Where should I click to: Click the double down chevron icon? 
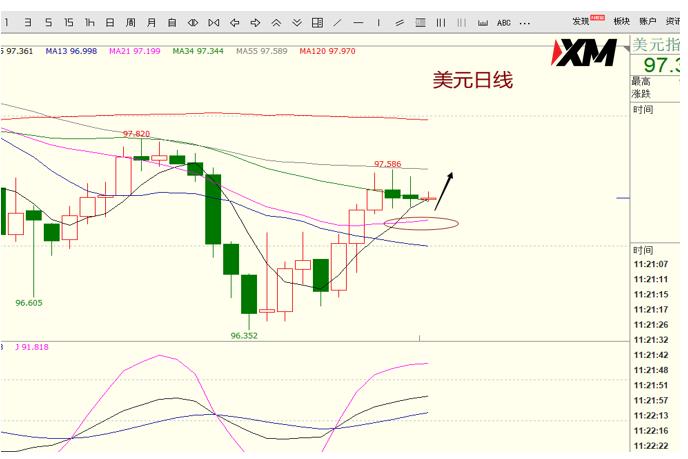pos(297,22)
